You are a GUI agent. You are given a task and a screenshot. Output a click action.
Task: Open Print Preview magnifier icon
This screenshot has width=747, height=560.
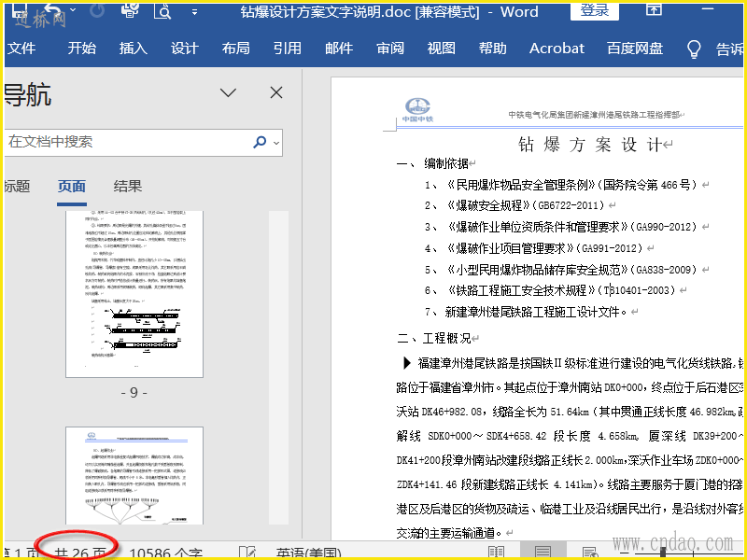click(162, 10)
